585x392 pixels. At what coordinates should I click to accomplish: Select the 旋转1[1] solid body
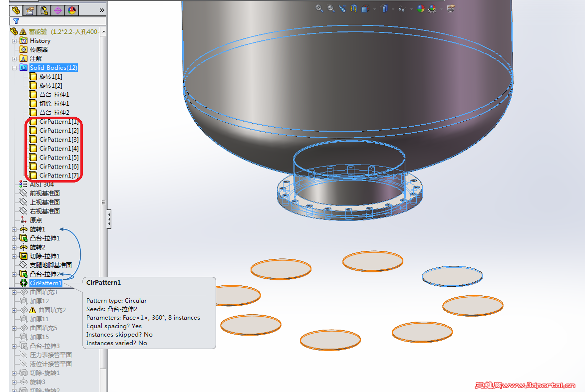coord(51,76)
